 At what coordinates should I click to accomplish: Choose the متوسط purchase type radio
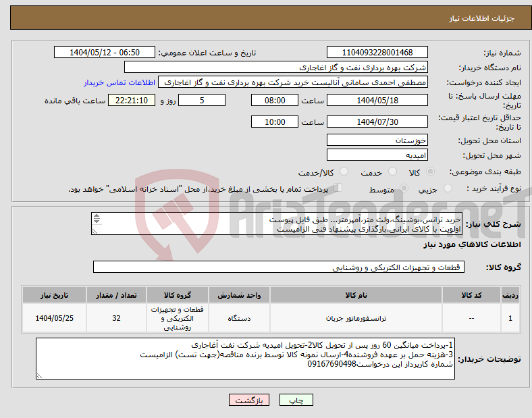pos(404,188)
